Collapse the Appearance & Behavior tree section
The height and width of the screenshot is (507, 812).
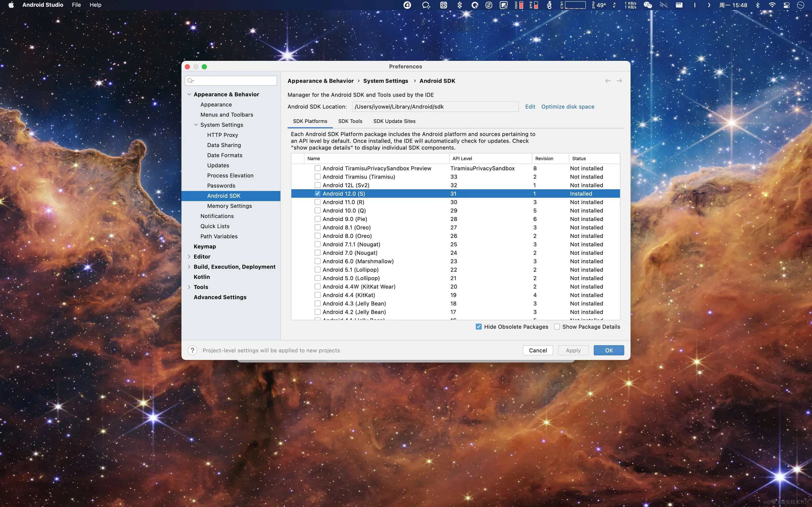[189, 94]
